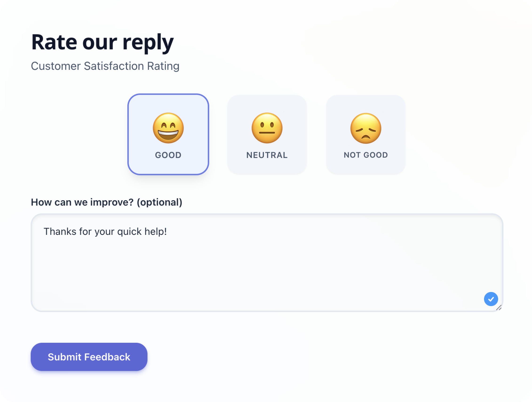
Task: Submit the feedback form
Action: (89, 357)
